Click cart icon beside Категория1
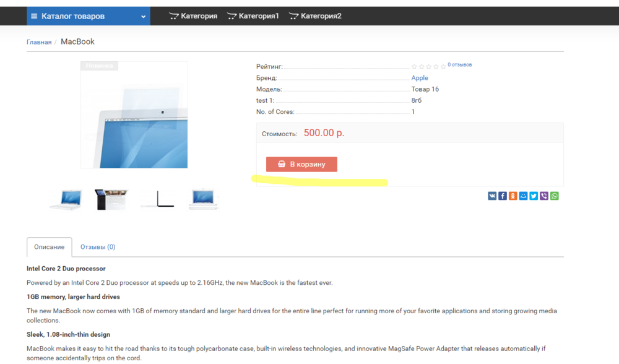This screenshot has height=364, width=619. pyautogui.click(x=232, y=16)
